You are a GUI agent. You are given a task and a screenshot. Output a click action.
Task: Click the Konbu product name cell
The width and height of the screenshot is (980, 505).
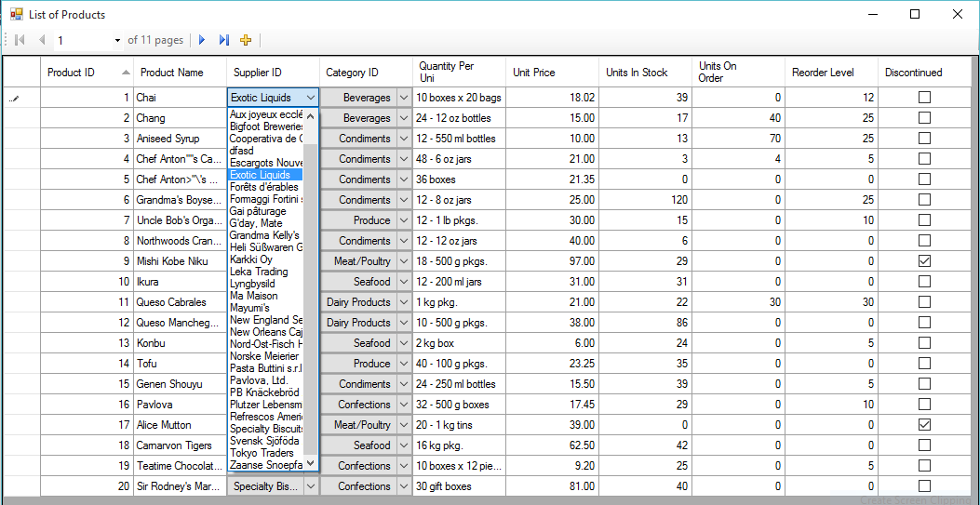coord(180,342)
